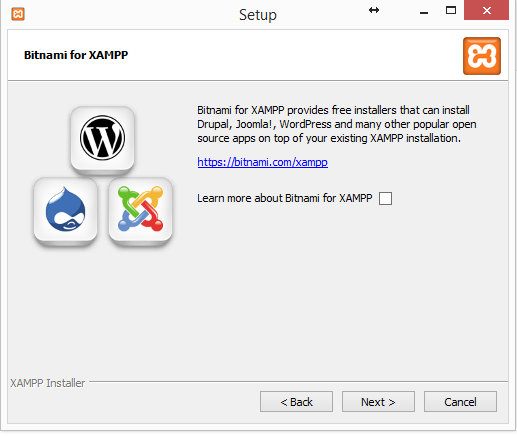Maximize the Setup window
The width and height of the screenshot is (517, 436).
[451, 10]
